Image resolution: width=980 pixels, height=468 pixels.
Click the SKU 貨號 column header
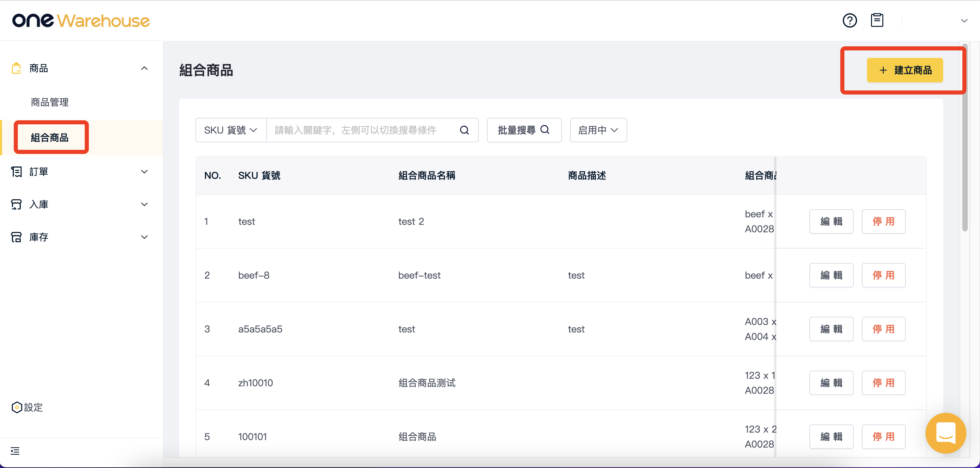click(259, 175)
